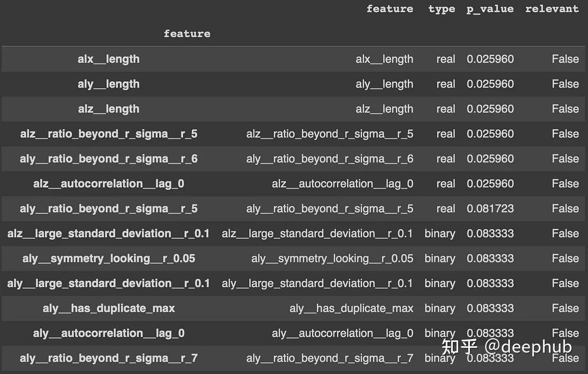Click the aly__ratio_beyond_r_sigma__r_6 label
This screenshot has width=588, height=374.
109,159
